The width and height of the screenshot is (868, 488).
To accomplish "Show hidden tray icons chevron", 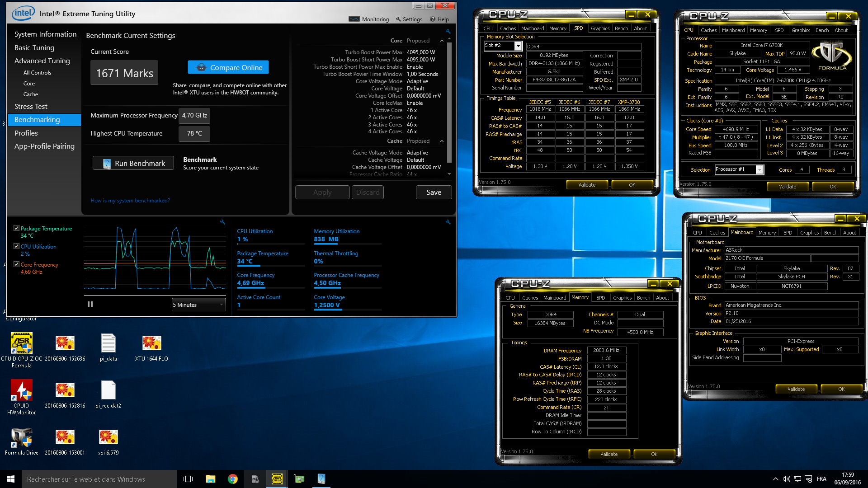I will [x=776, y=479].
